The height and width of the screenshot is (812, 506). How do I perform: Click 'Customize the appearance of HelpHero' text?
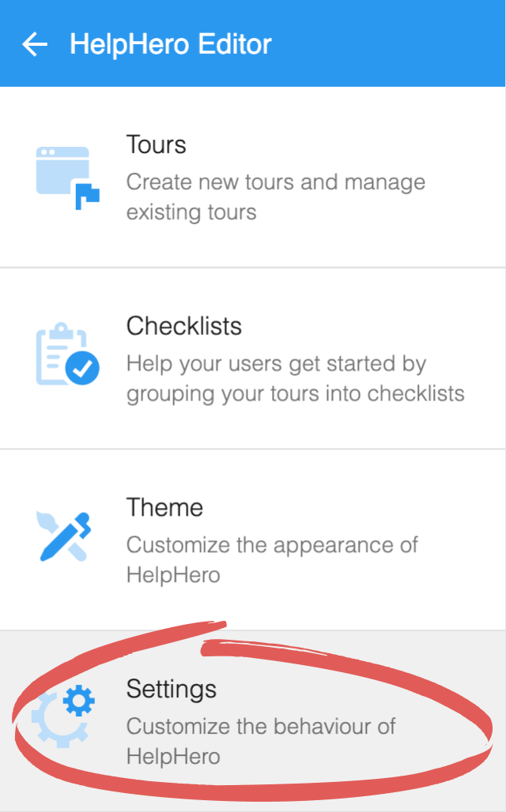(272, 560)
